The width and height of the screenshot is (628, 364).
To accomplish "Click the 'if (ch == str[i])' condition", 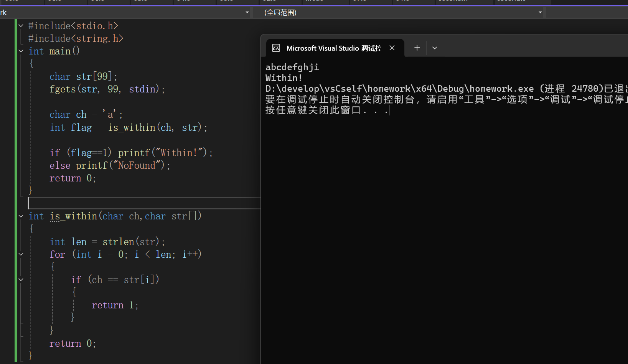I will pyautogui.click(x=115, y=280).
